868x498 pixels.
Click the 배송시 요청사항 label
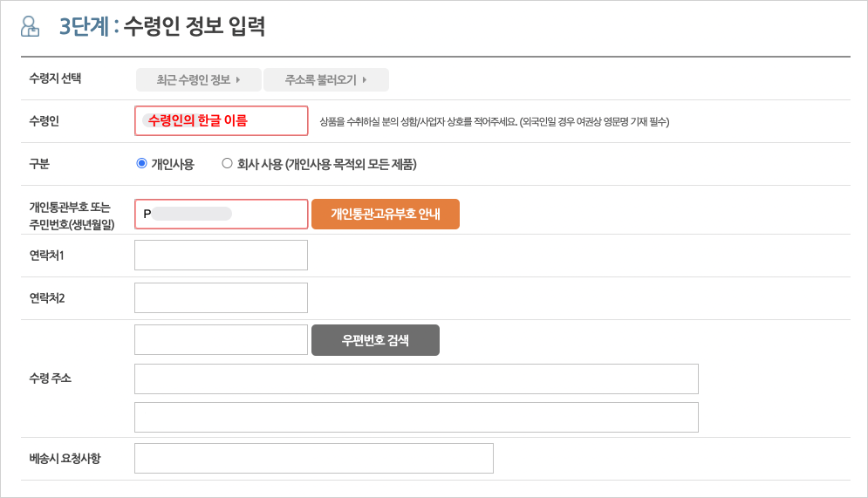(x=65, y=458)
